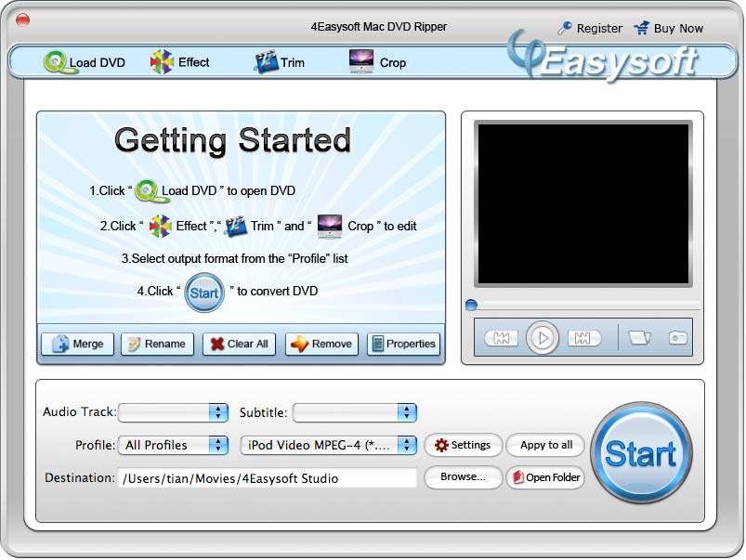Click the black video preview area

coord(583,204)
